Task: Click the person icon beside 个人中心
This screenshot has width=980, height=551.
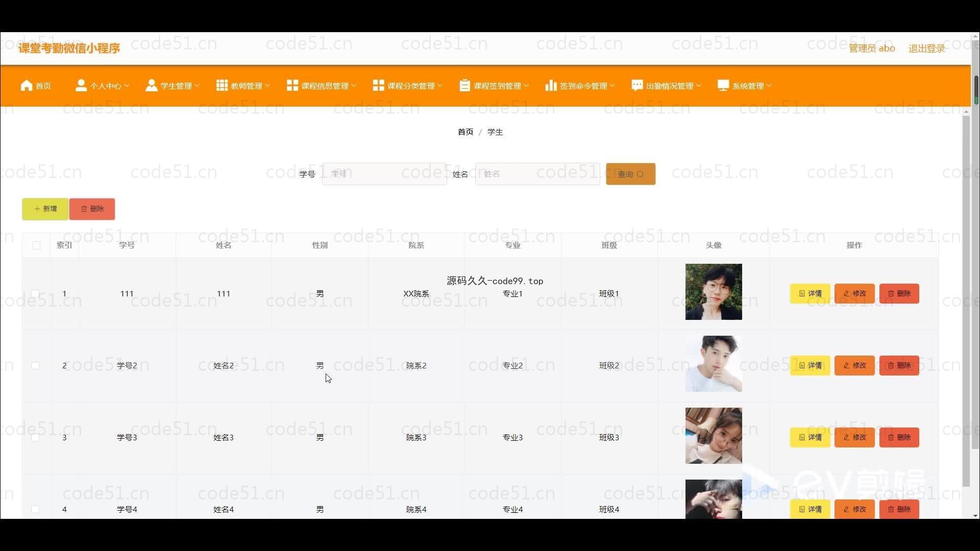Action: point(81,86)
